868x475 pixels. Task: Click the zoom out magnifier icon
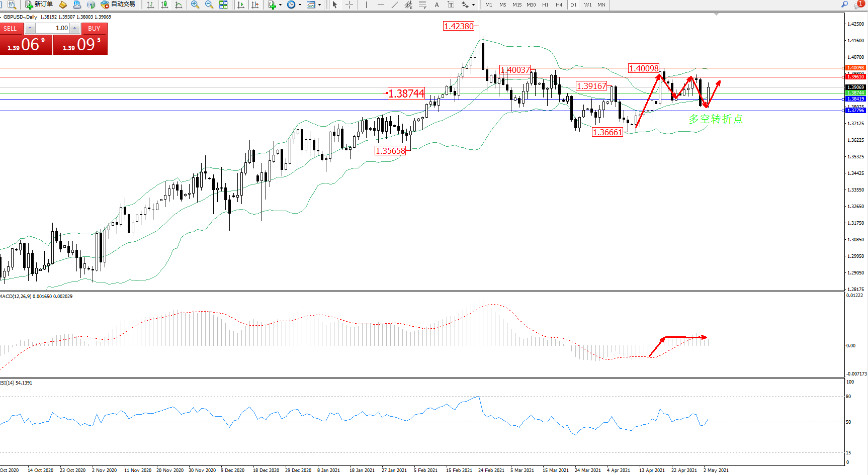(x=209, y=5)
